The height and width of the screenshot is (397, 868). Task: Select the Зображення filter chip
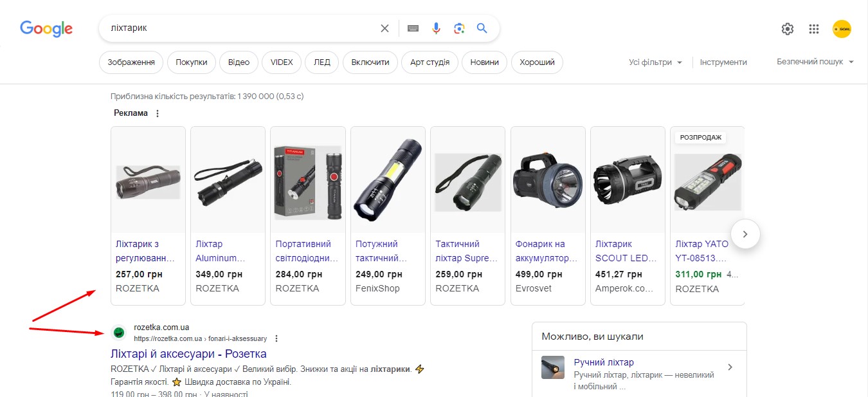click(131, 62)
